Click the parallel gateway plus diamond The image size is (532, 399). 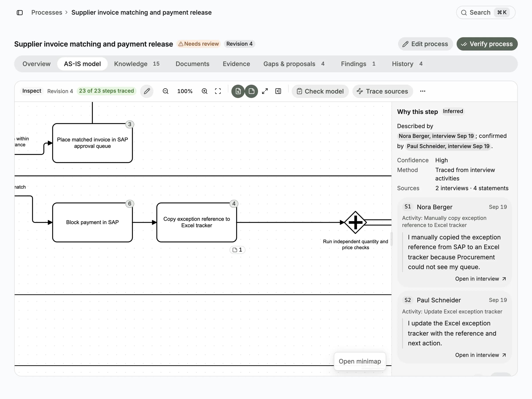tap(355, 222)
